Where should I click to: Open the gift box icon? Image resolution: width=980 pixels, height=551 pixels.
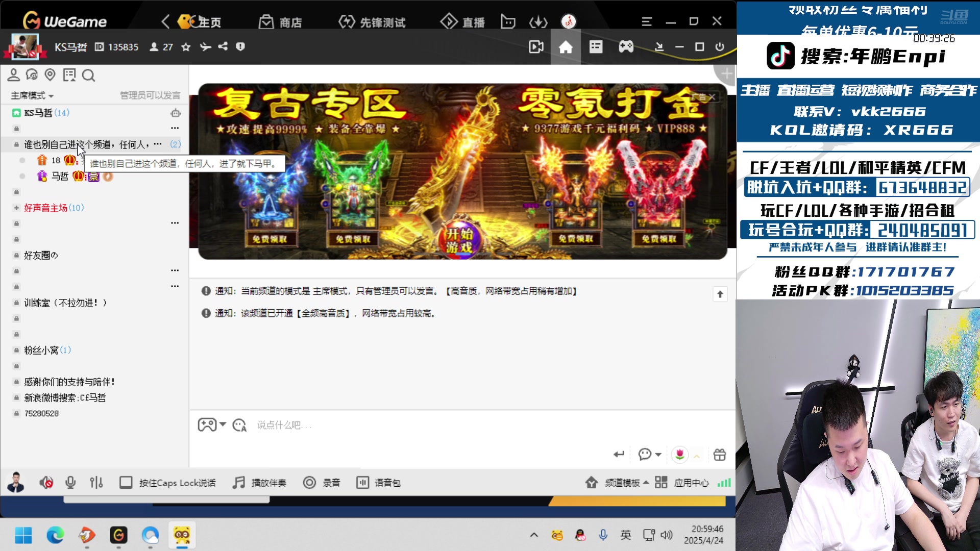tap(719, 454)
